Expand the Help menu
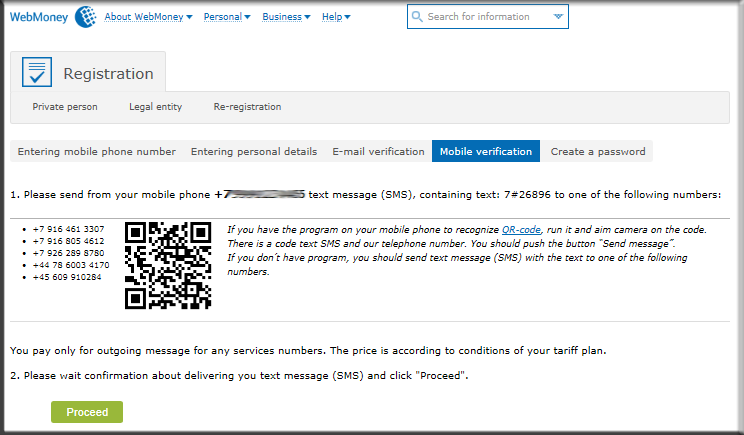This screenshot has width=744, height=435. click(x=336, y=17)
